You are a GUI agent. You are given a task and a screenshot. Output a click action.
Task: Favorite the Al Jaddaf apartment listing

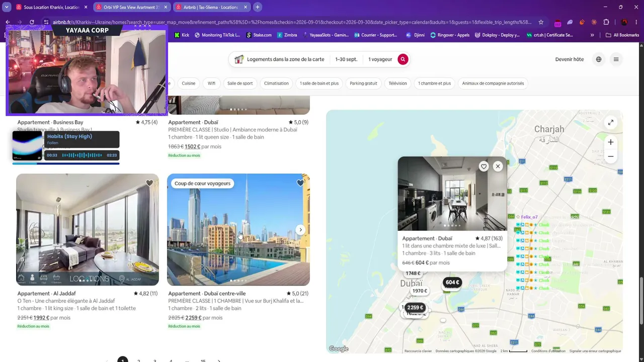149,183
